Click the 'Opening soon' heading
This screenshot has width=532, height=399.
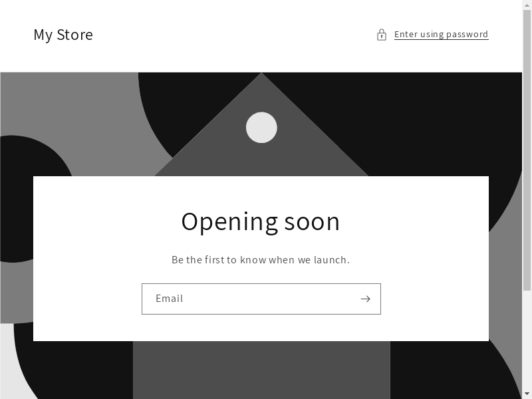pyautogui.click(x=261, y=221)
